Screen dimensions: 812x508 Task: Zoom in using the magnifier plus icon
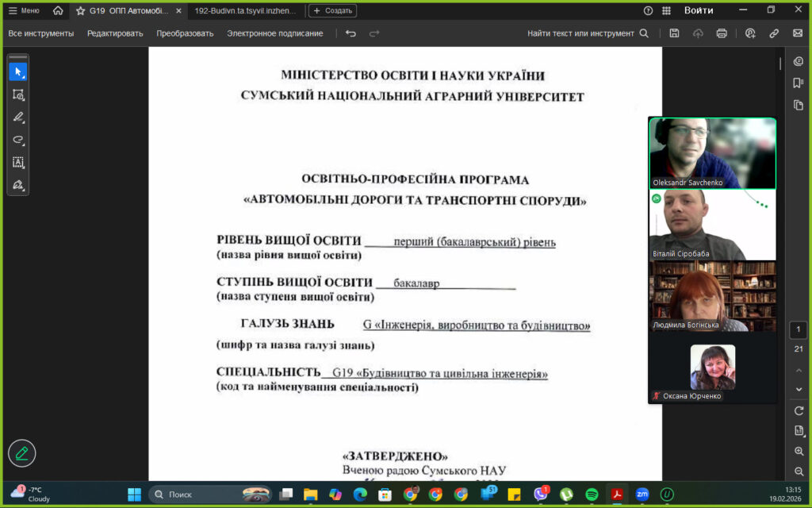[799, 451]
